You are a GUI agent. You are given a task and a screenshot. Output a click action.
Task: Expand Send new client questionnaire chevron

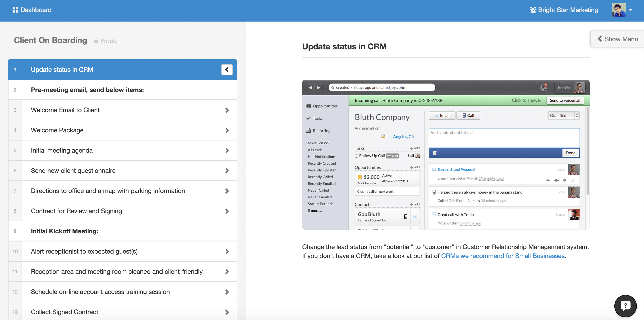tap(227, 171)
